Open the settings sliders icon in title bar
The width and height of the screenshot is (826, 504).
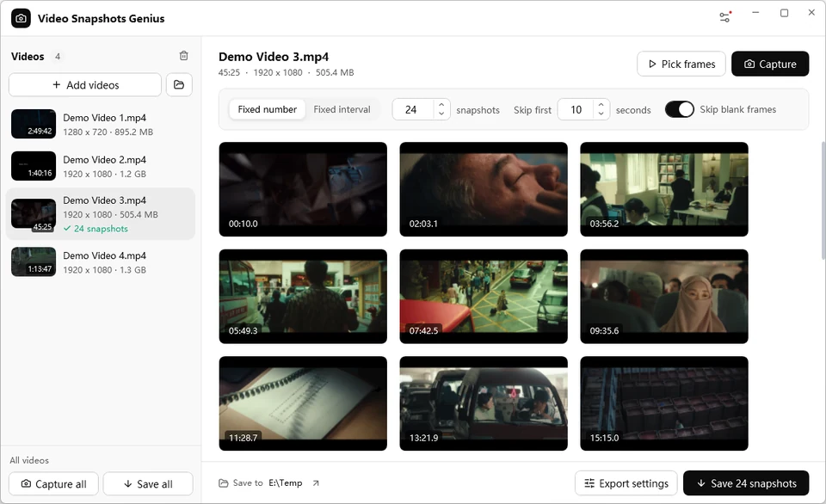coord(724,17)
